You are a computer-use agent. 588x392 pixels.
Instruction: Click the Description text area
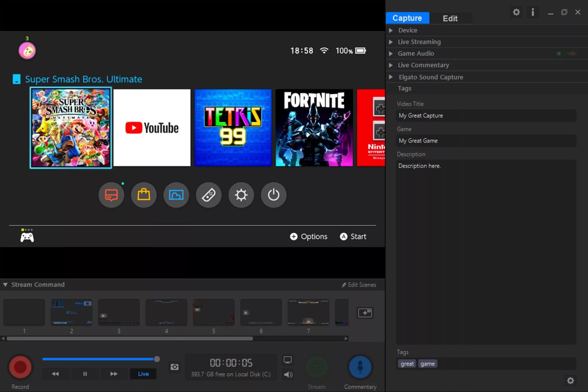[486, 252]
